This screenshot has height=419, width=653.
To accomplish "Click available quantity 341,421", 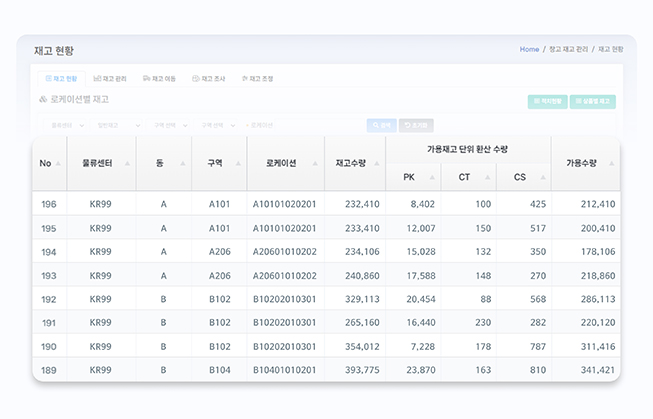I will coord(598,370).
